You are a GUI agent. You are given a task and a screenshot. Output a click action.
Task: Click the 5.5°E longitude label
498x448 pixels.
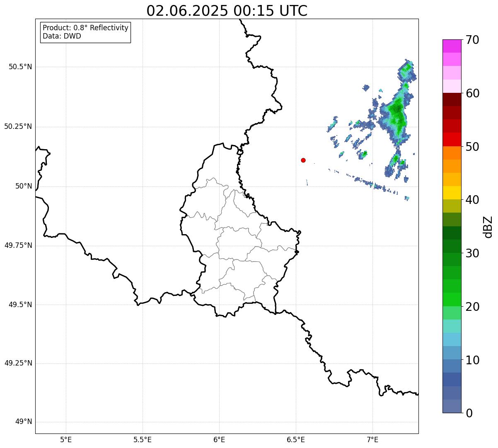coord(143,440)
